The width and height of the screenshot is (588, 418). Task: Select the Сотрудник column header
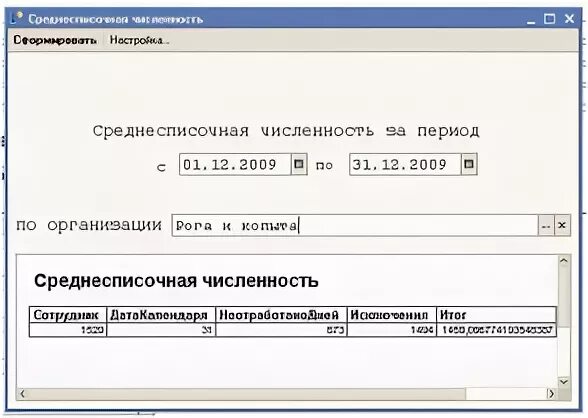[x=68, y=315]
